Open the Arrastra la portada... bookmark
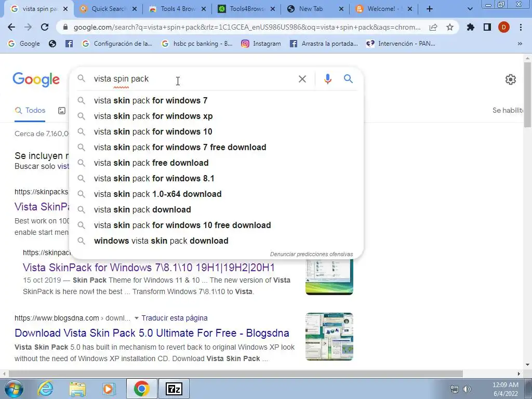The width and height of the screenshot is (532, 399). click(x=324, y=44)
